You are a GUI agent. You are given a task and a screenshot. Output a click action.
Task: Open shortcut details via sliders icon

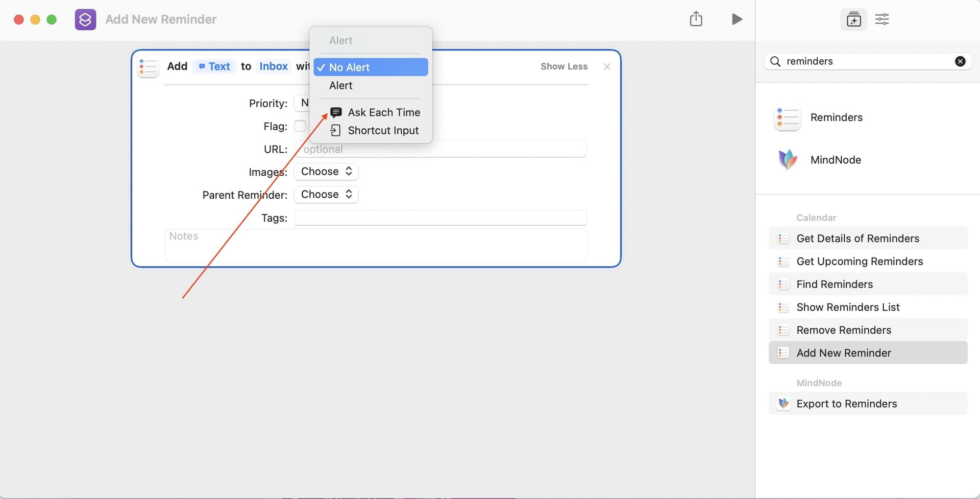[x=882, y=19]
